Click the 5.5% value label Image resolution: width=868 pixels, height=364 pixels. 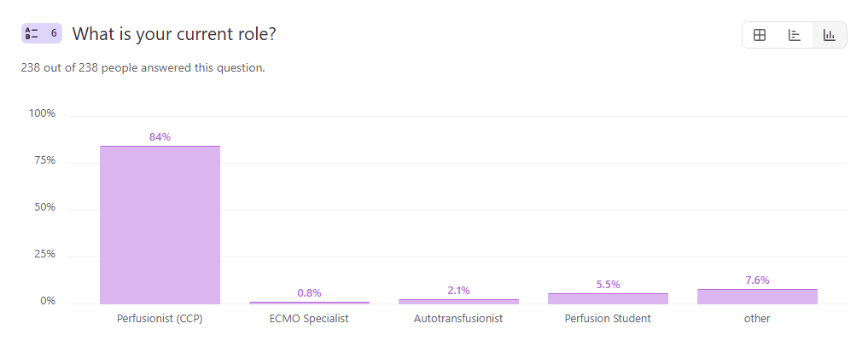608,285
